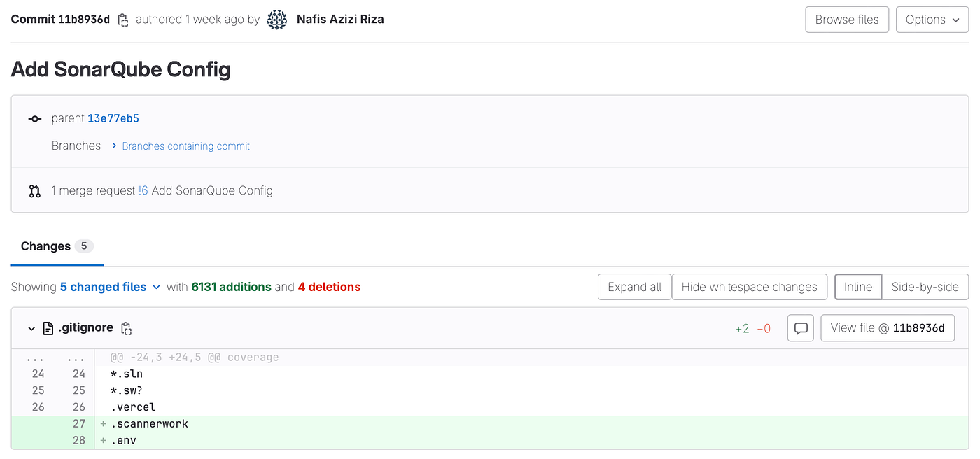Open parent commit 13e77eb5

[x=113, y=119]
